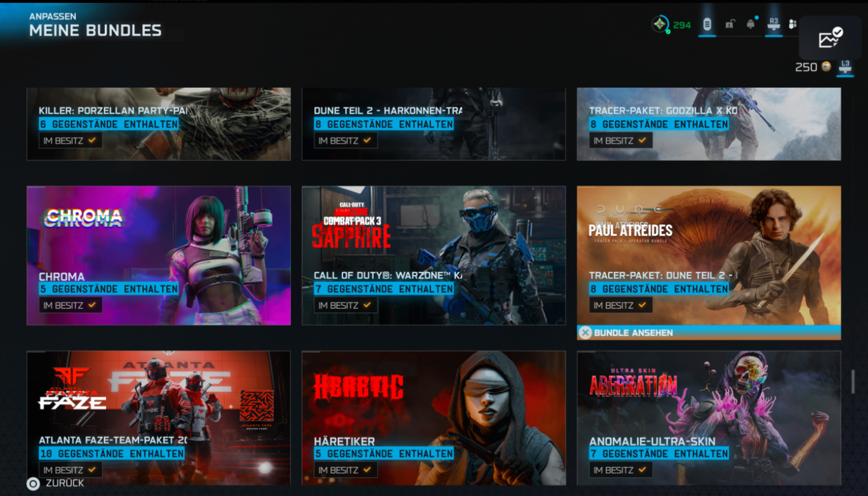This screenshot has height=496, width=868.
Task: Click the player rank emblem icon
Action: coord(660,24)
